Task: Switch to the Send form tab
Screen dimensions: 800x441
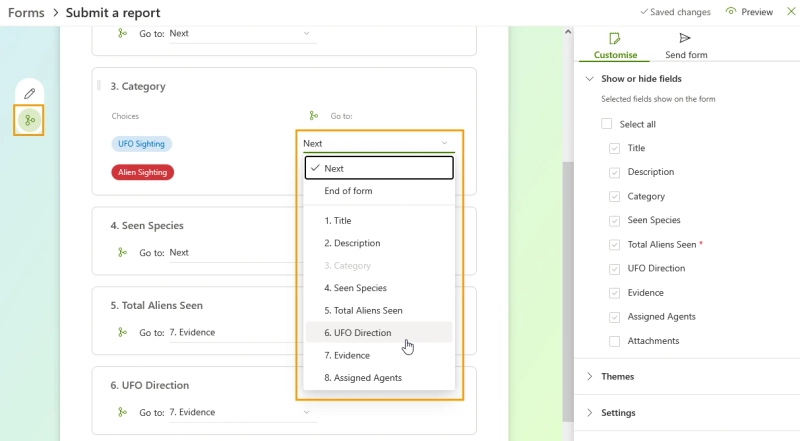Action: pyautogui.click(x=686, y=46)
